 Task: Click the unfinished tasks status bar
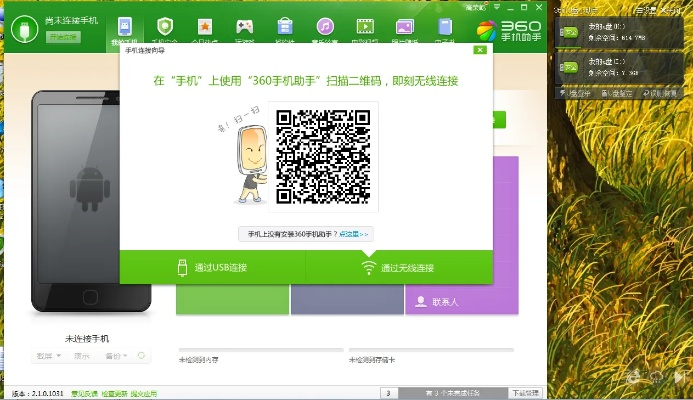(x=453, y=393)
